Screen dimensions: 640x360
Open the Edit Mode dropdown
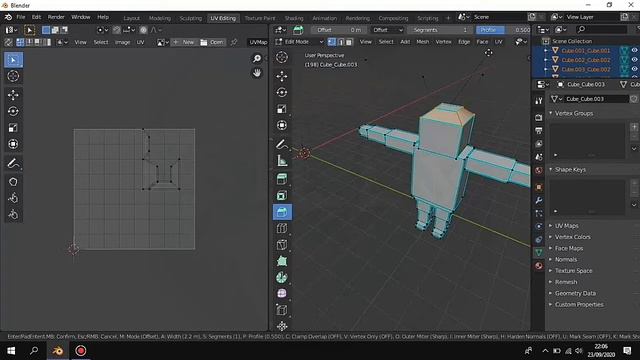(299, 42)
